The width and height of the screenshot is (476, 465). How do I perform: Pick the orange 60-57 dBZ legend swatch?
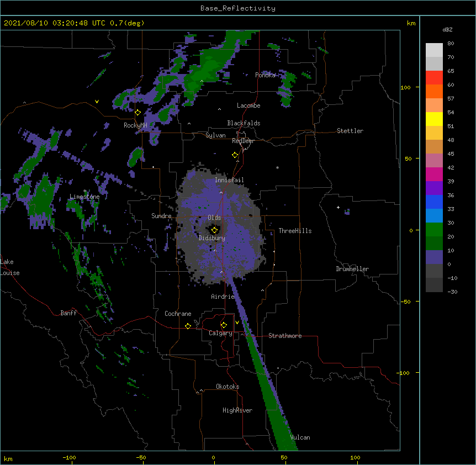pos(434,91)
